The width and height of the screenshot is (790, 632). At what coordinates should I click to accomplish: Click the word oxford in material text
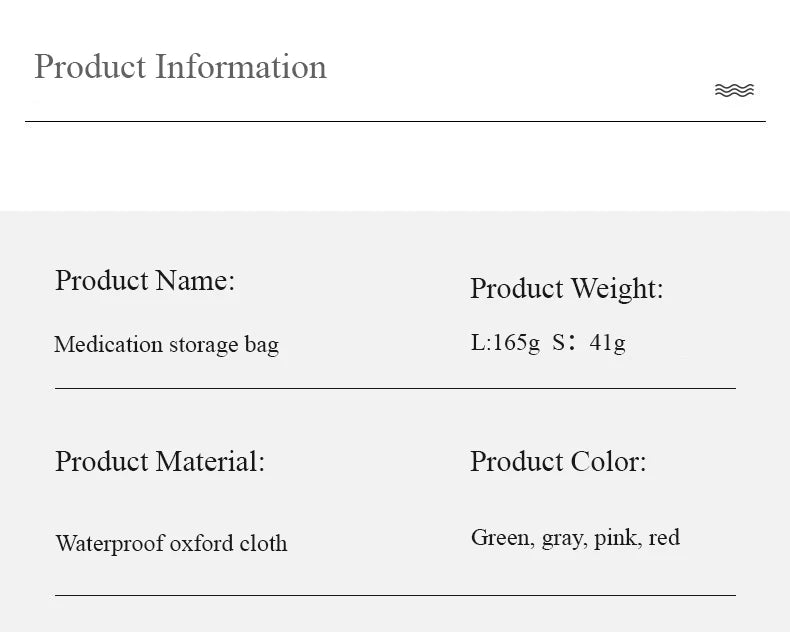(x=202, y=544)
